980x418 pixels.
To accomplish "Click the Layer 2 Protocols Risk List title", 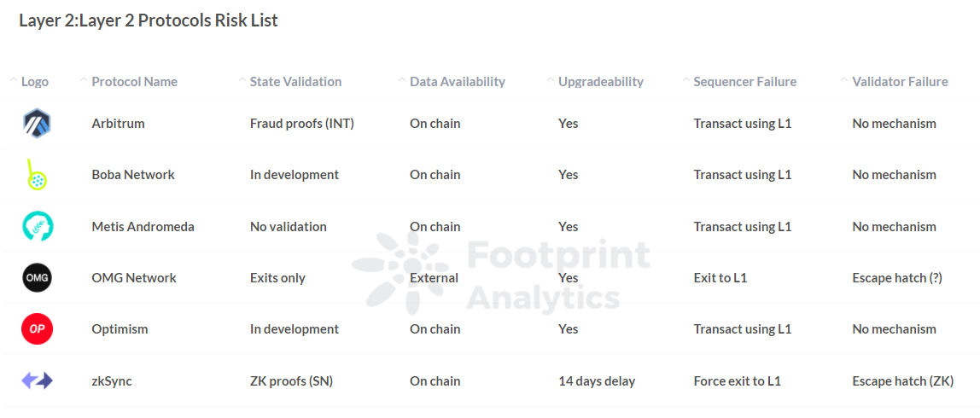I will 149,20.
